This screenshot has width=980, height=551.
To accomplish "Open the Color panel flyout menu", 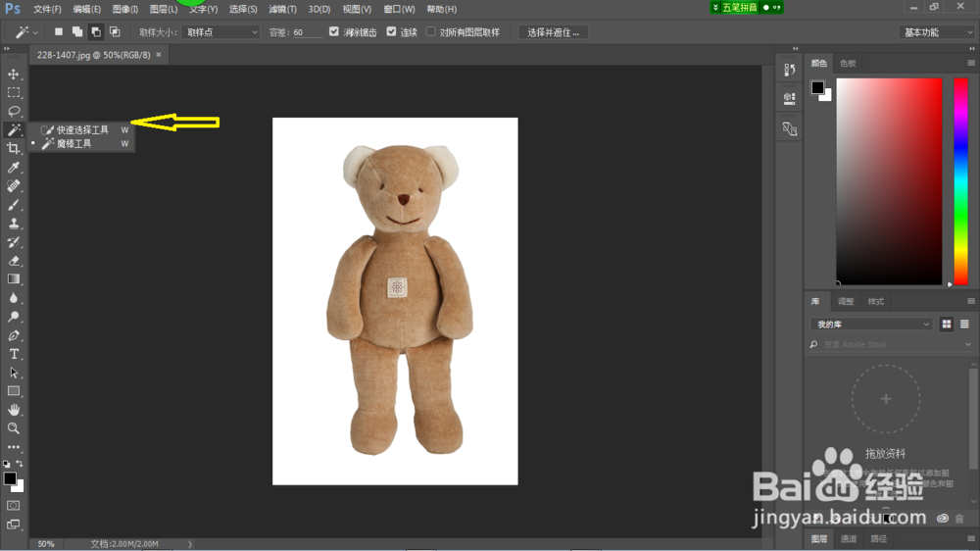I will 970,63.
